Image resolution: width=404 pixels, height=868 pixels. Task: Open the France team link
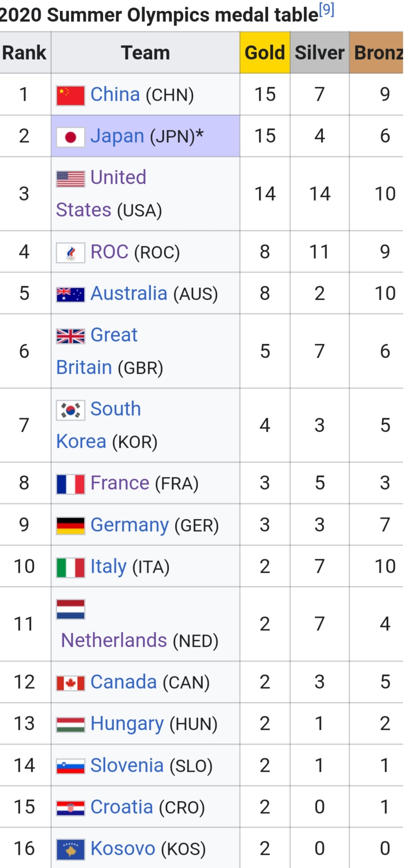120,483
